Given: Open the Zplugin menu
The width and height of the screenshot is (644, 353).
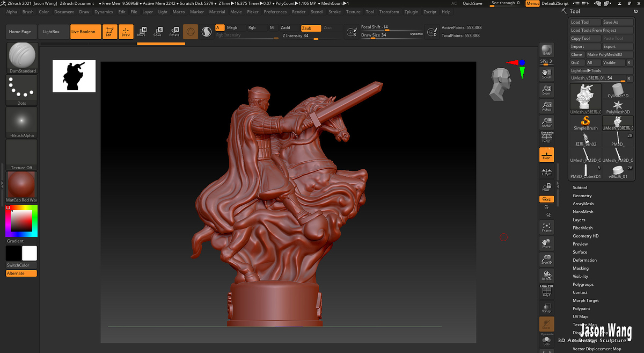Looking at the screenshot, I should [x=411, y=12].
